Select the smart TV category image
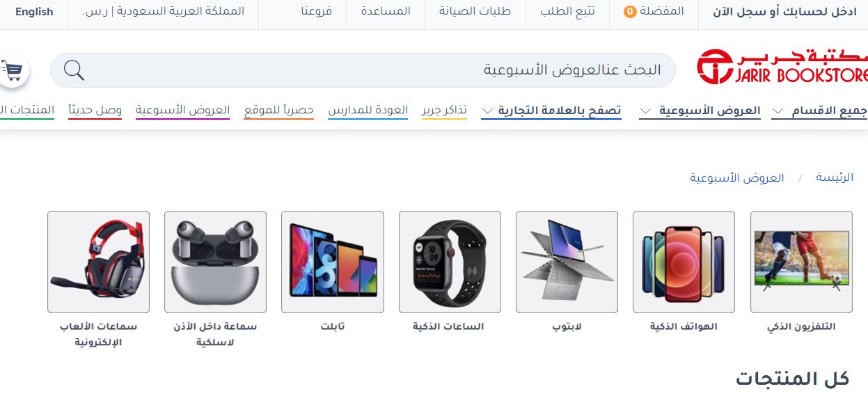This screenshot has height=398, width=868. [801, 262]
